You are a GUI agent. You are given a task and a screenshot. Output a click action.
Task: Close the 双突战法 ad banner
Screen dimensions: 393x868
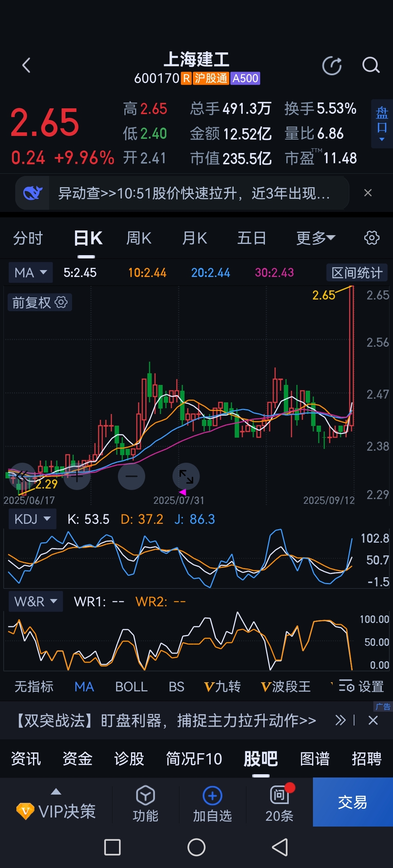[x=373, y=720]
